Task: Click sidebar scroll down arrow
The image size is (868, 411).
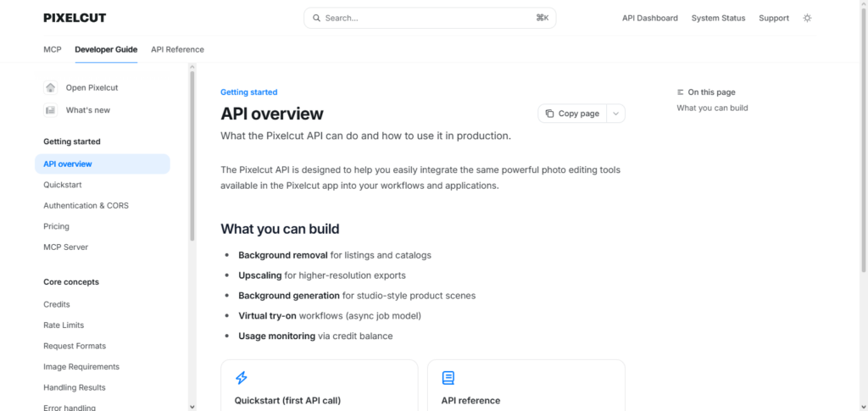Action: [192, 407]
